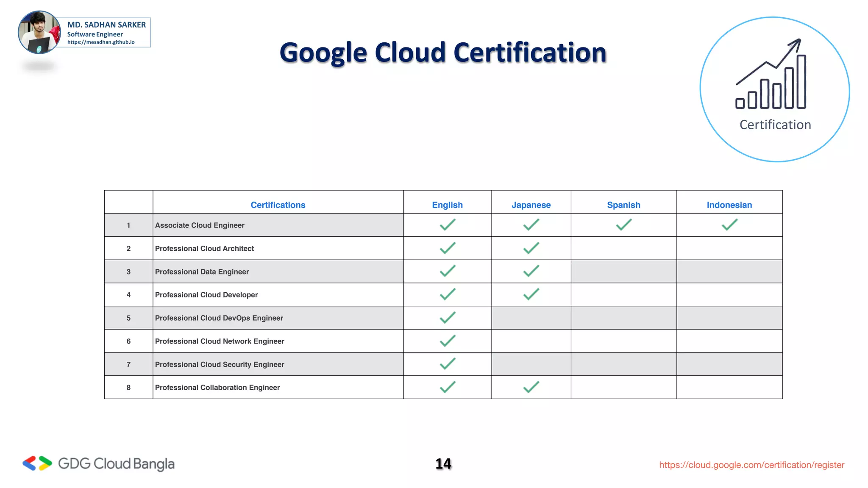Select the Professional Cloud Developer row label
Screen dimensions: 868x488
coord(206,295)
